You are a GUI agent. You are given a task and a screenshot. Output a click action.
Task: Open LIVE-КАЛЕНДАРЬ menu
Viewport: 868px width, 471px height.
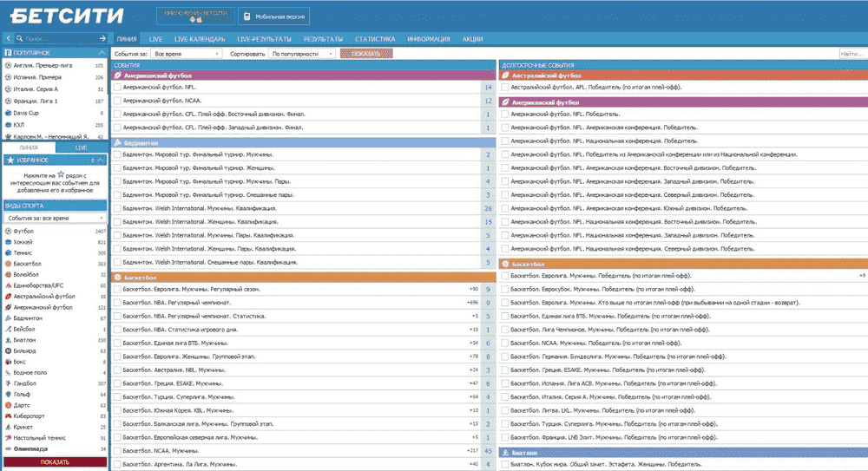click(200, 39)
